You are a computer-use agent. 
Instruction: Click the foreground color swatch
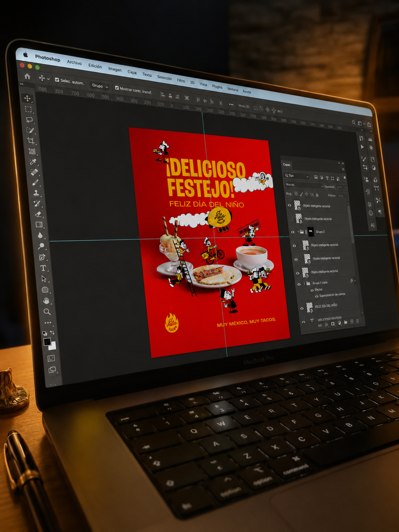coord(47,342)
